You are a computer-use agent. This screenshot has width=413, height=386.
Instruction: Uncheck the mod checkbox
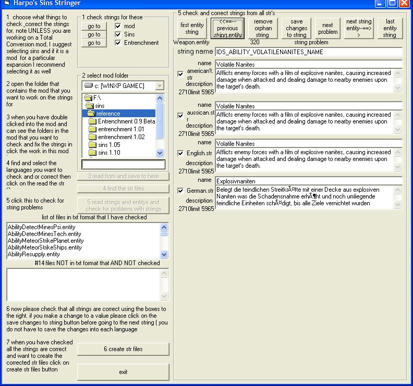pos(118,26)
